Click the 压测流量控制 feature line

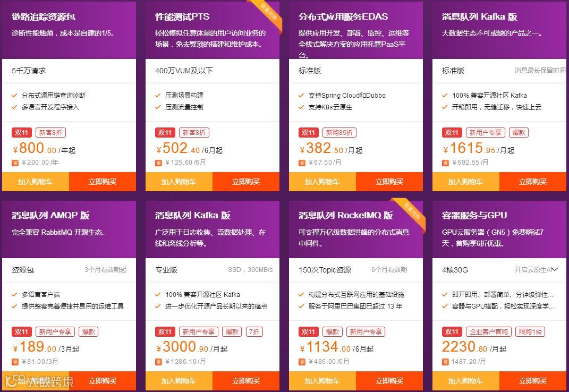point(184,107)
